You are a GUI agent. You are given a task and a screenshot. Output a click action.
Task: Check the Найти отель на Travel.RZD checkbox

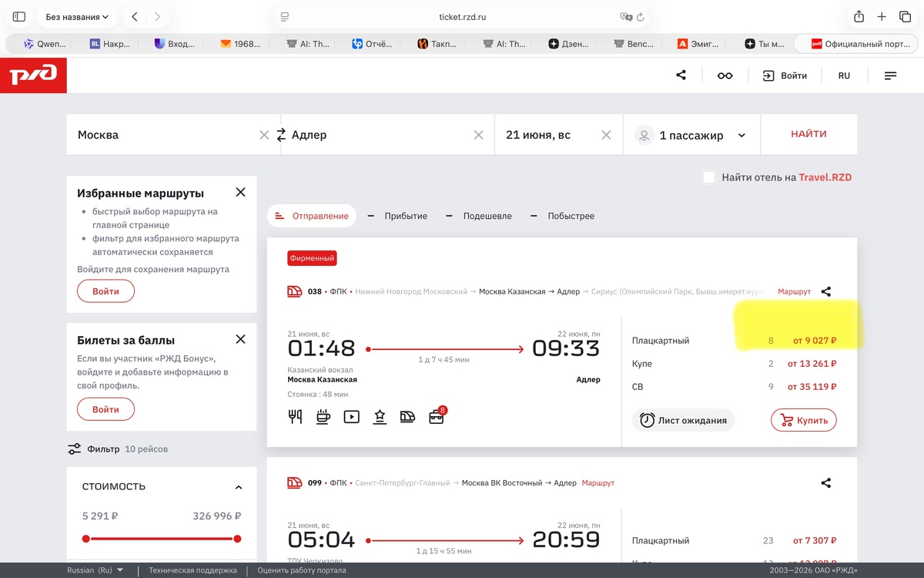tap(709, 177)
